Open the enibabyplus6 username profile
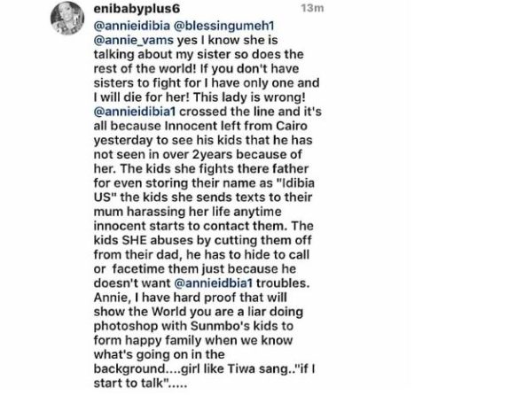The image size is (532, 395). click(137, 9)
